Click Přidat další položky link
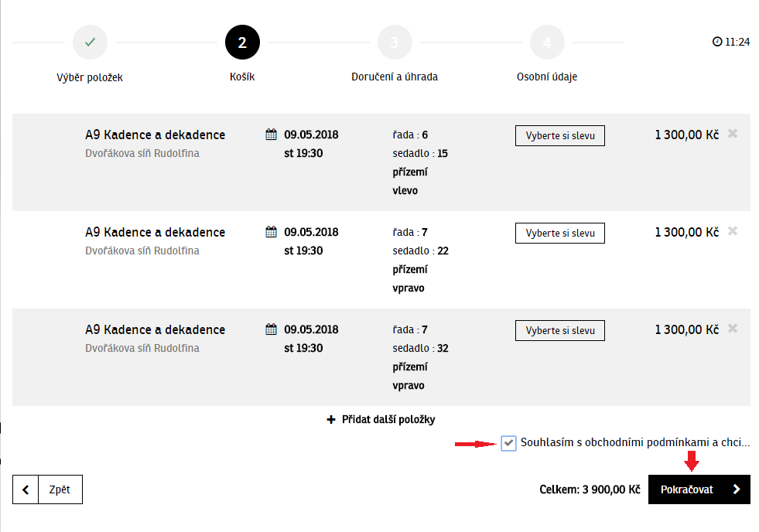 point(381,420)
